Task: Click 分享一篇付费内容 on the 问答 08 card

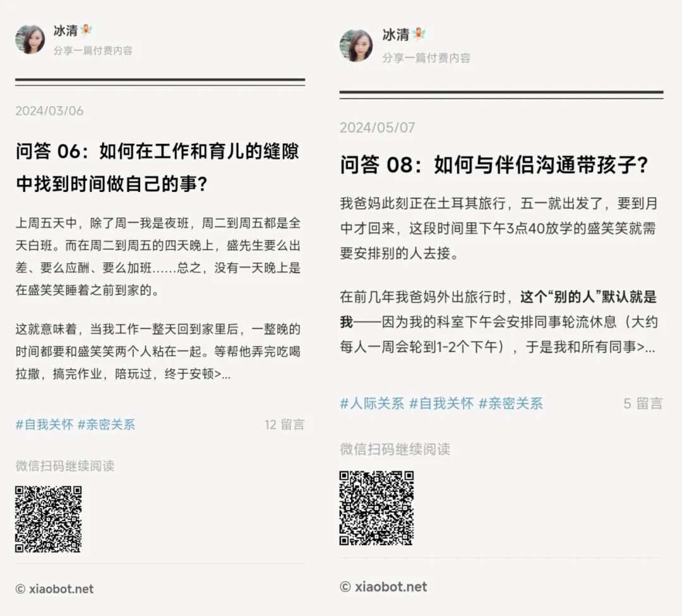Action: [426, 58]
